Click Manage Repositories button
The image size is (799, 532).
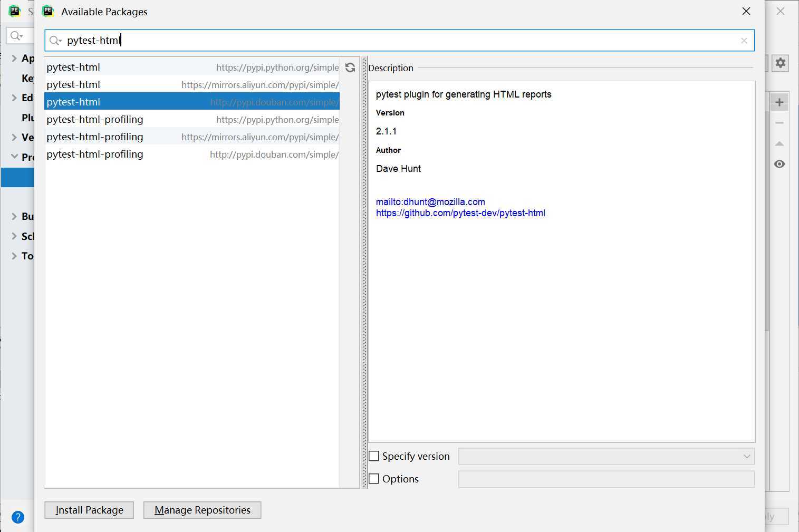coord(202,510)
